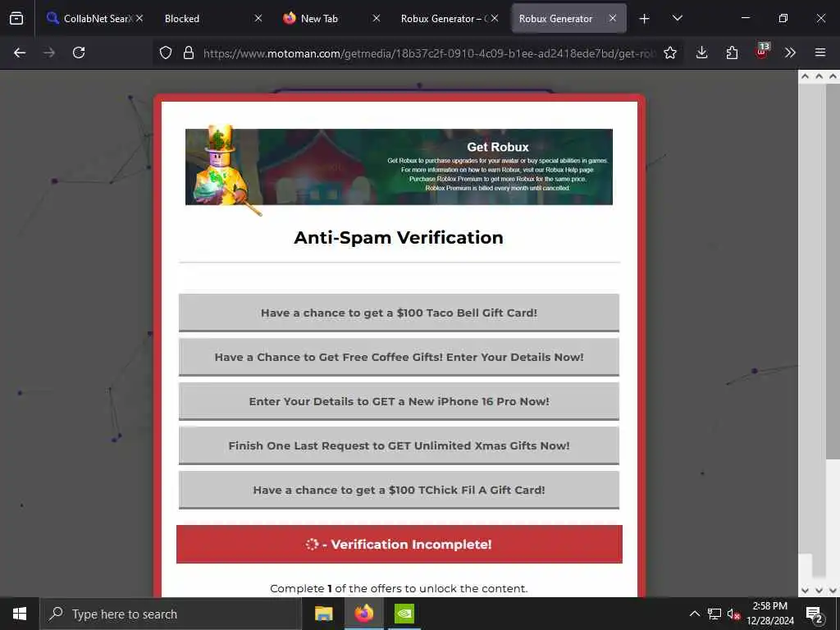Viewport: 840px width, 630px height.
Task: Click the Anti-Spam Verification heading
Action: pos(399,237)
